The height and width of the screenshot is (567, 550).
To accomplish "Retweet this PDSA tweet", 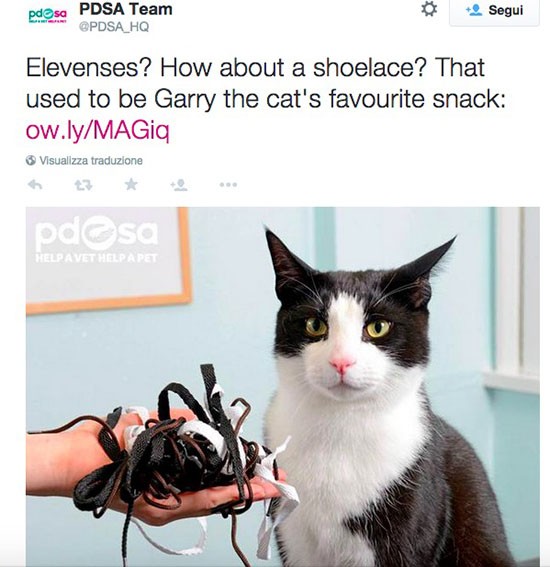I will tap(83, 185).
